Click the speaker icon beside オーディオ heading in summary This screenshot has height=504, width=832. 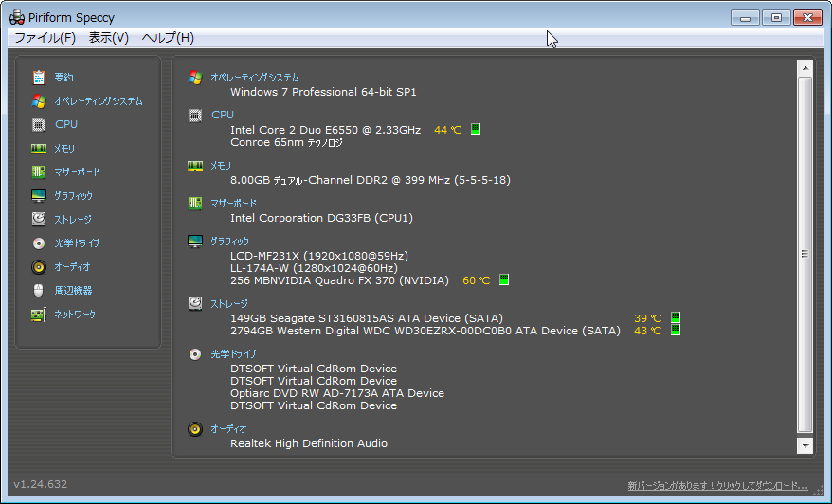[195, 428]
